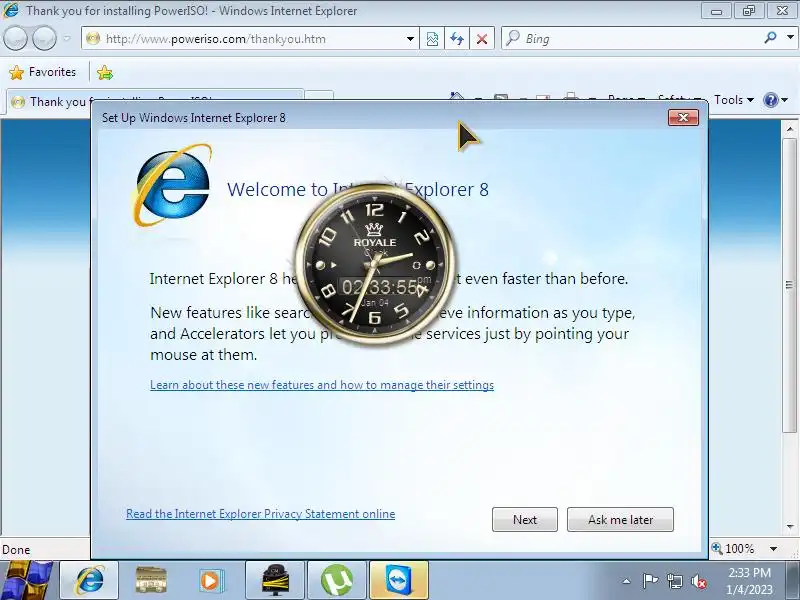Open the Favorites star button
The width and height of the screenshot is (800, 600).
coord(42,72)
